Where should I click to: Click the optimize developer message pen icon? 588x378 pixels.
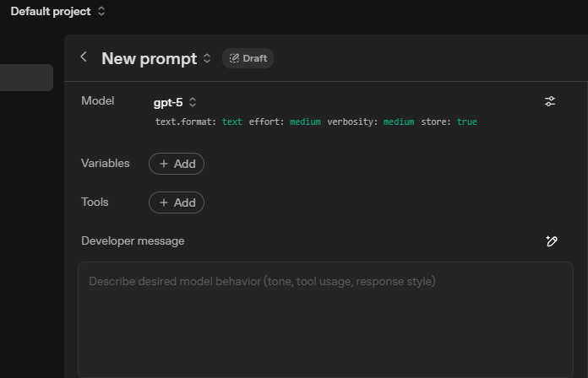pyautogui.click(x=551, y=241)
